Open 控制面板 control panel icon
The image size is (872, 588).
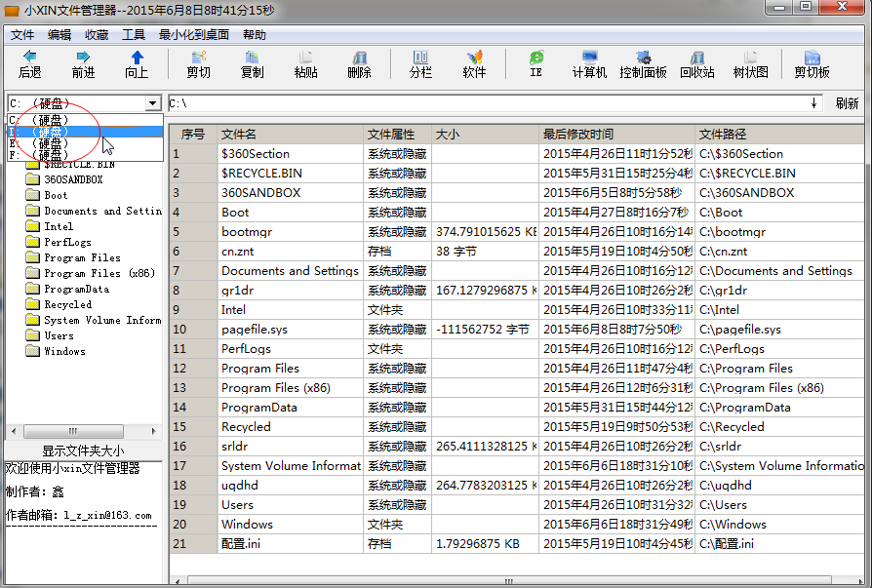[644, 57]
